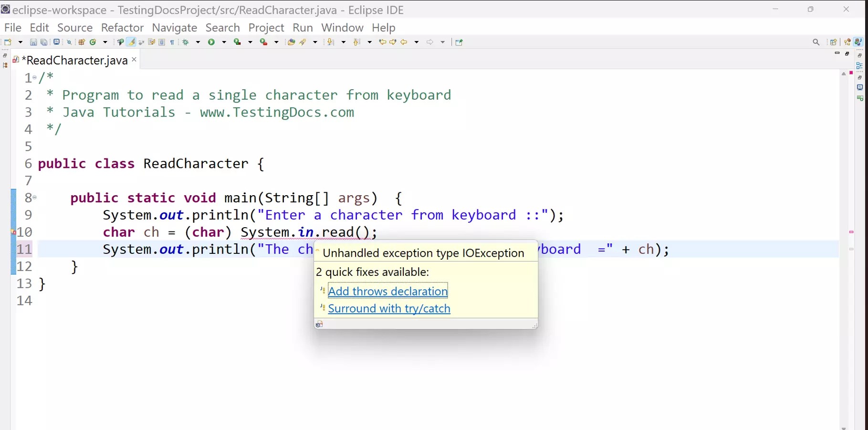868x430 pixels.
Task: Click the Save All icon
Action: 44,42
